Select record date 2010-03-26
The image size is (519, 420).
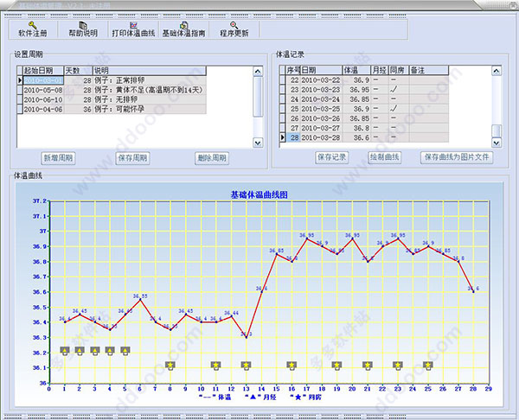[320, 118]
